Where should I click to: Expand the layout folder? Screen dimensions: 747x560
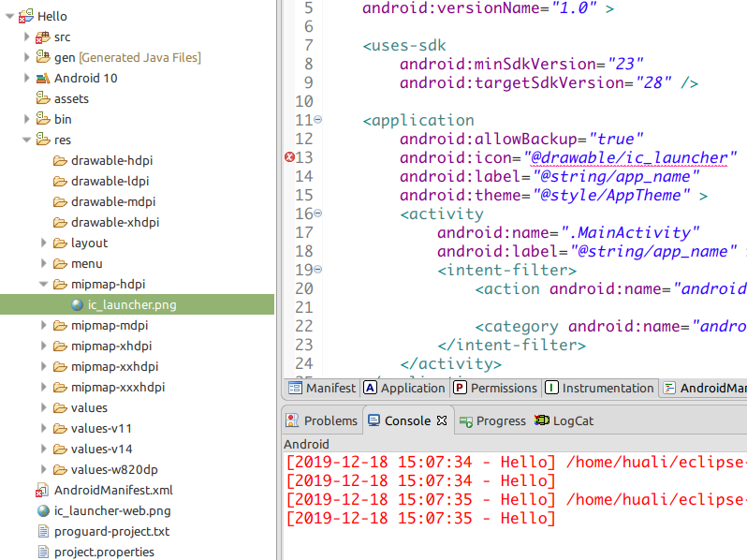pos(44,243)
